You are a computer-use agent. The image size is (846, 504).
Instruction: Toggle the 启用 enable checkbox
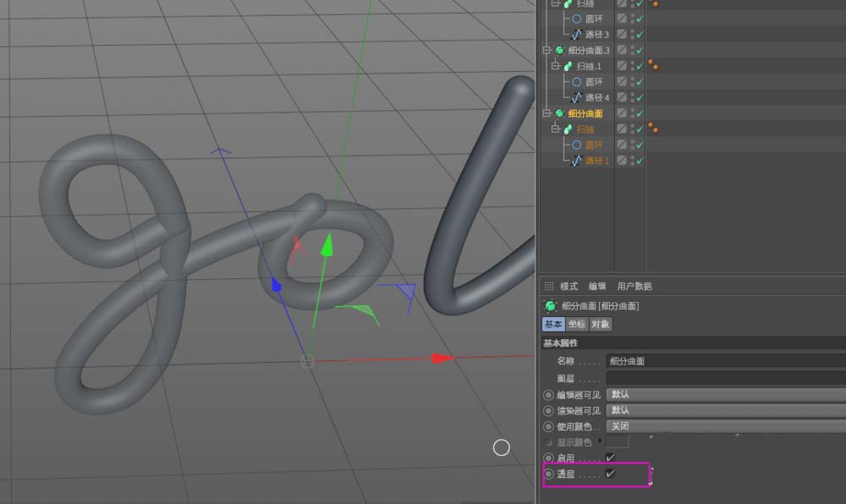coord(610,457)
